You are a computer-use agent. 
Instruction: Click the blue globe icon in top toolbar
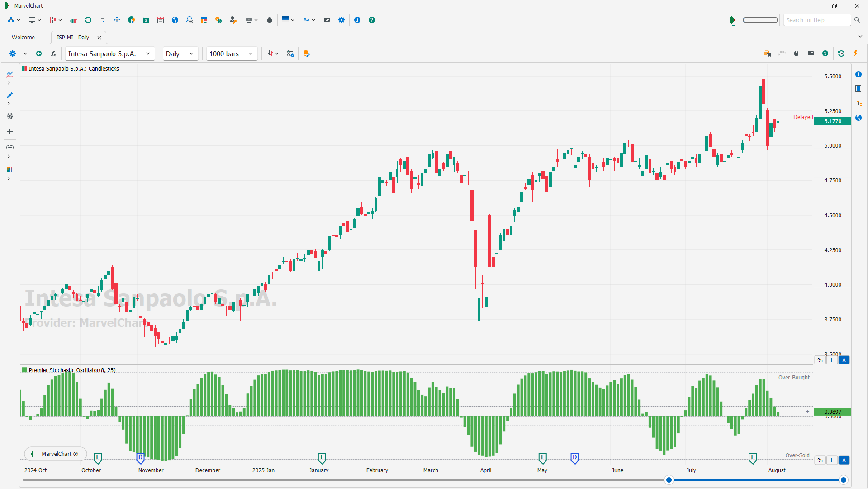tap(175, 20)
